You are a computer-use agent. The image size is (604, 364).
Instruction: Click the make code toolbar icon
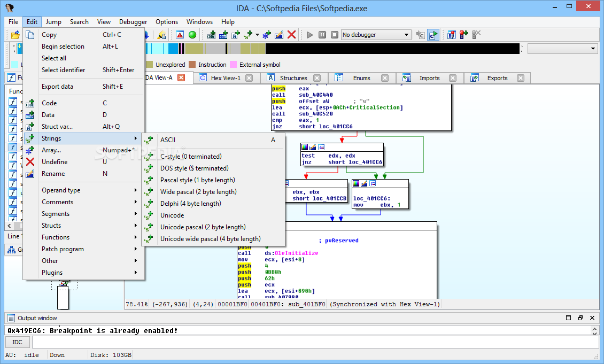coord(211,35)
